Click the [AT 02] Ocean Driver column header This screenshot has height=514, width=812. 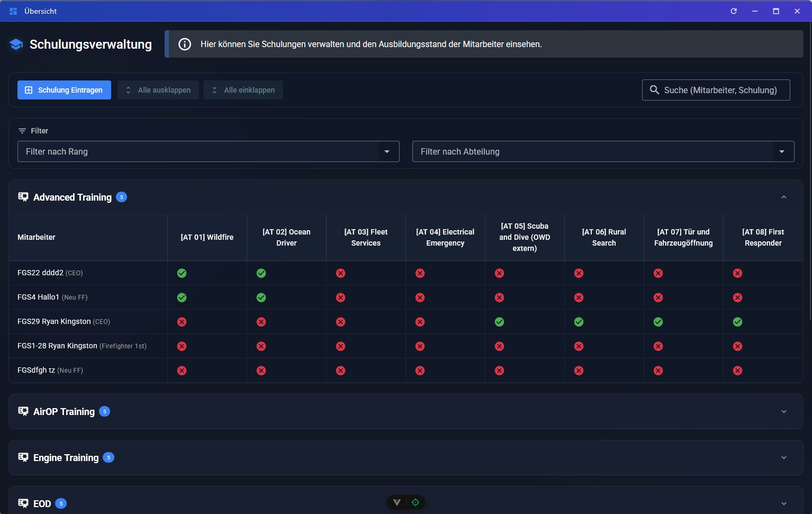[x=286, y=237]
